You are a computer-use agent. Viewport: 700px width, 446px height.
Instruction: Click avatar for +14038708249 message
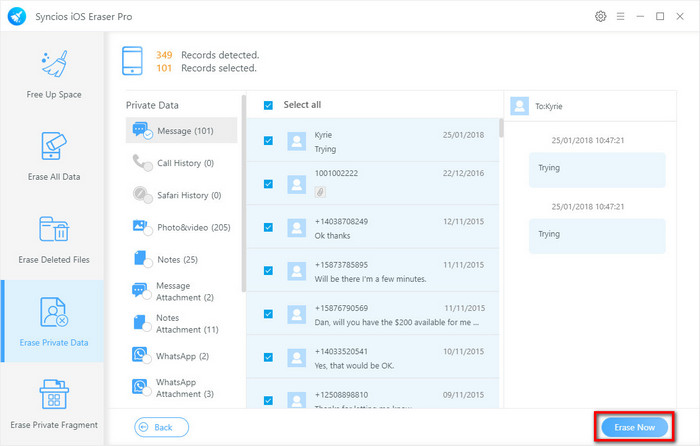(x=296, y=228)
